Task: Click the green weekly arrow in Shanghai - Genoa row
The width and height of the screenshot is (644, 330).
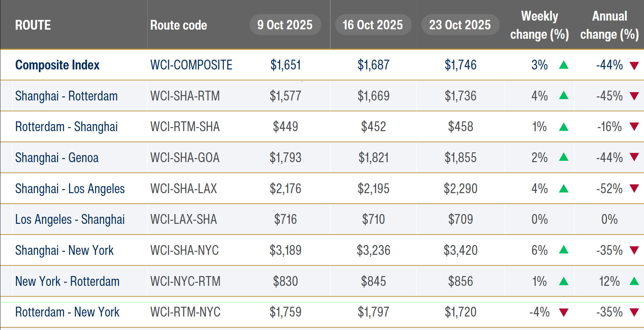Action: tap(564, 157)
